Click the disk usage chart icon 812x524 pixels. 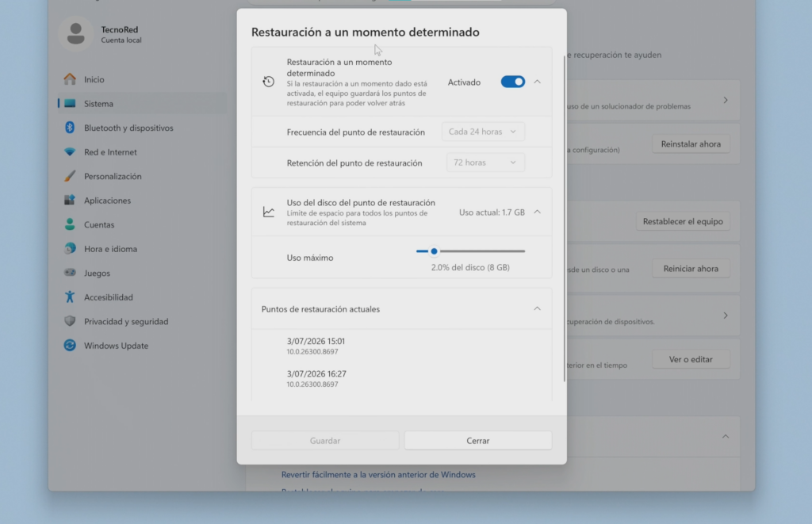[268, 212]
